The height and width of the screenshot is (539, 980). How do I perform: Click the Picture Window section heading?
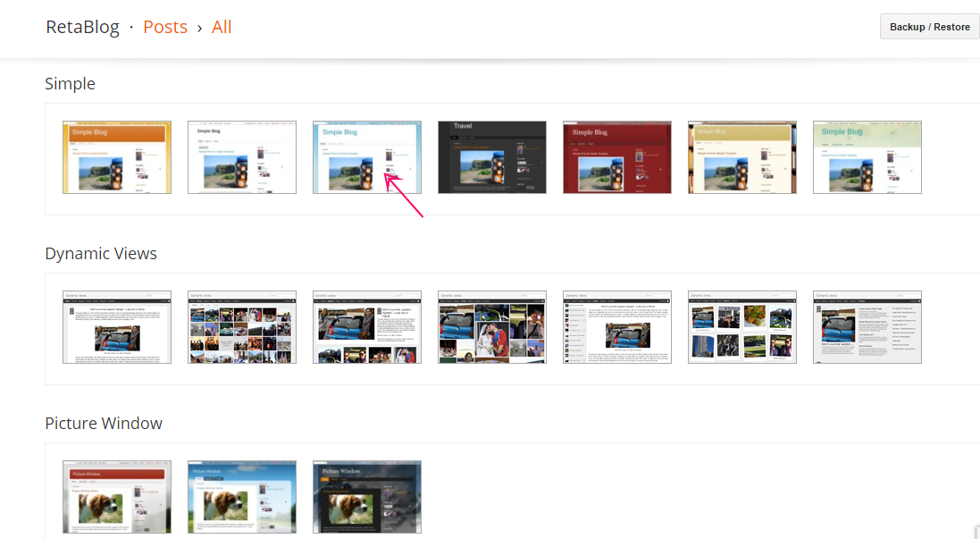tap(104, 424)
